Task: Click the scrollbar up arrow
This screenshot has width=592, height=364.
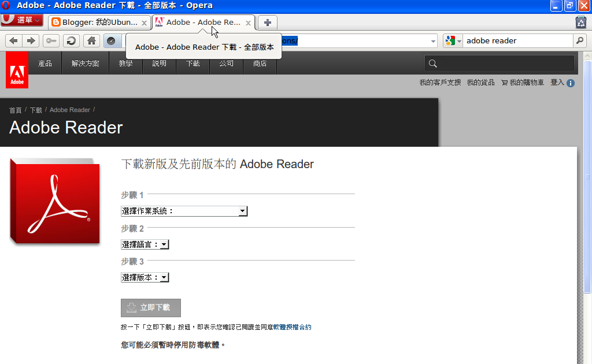Action: tap(587, 56)
